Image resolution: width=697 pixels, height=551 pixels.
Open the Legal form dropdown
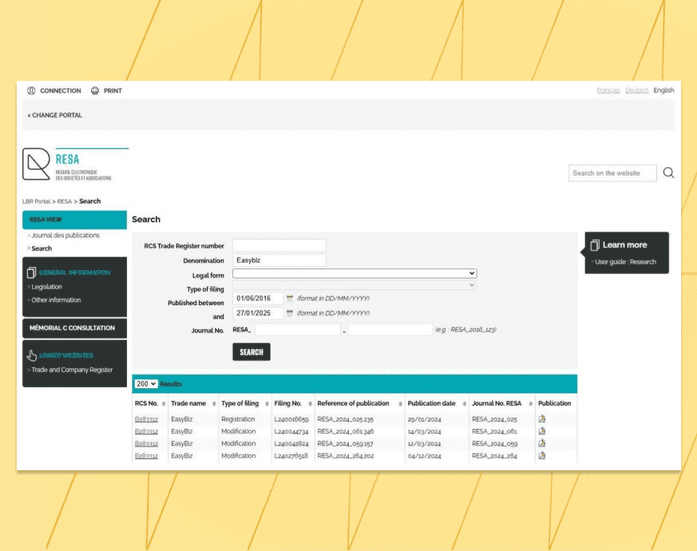pyautogui.click(x=354, y=273)
